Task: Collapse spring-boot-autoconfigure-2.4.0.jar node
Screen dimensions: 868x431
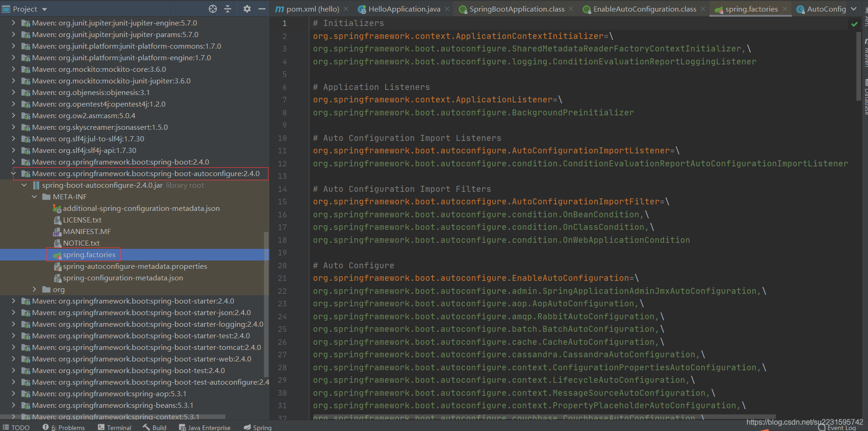Action: (24, 185)
